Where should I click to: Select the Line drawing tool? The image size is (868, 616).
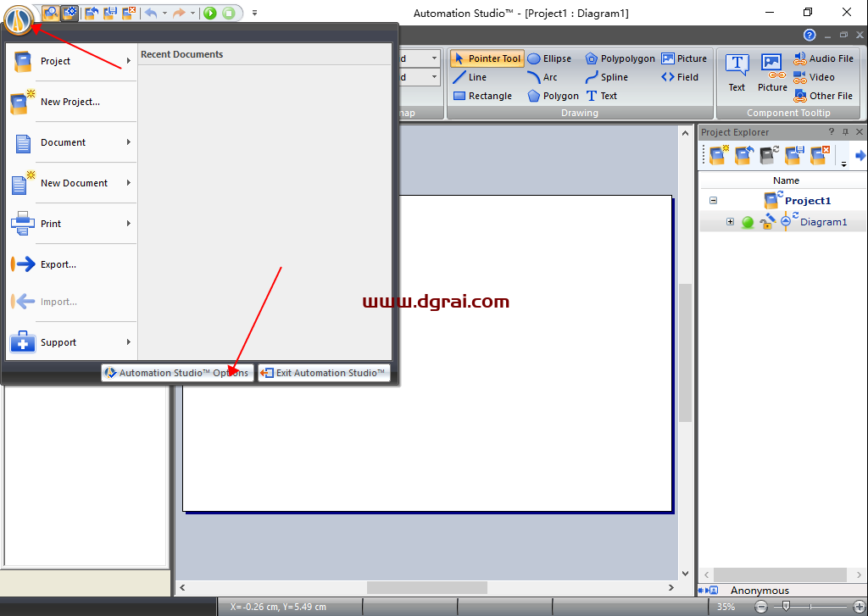pyautogui.click(x=470, y=77)
